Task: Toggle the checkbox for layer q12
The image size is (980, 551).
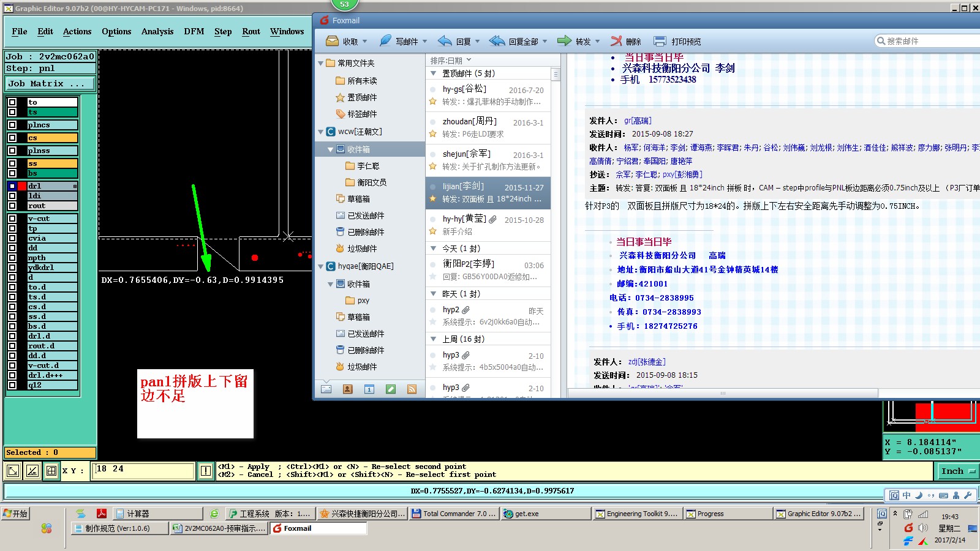Action: tap(12, 385)
